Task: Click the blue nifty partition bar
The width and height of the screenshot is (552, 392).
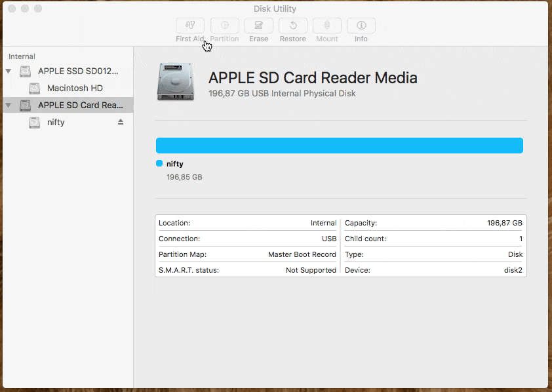Action: [339, 145]
